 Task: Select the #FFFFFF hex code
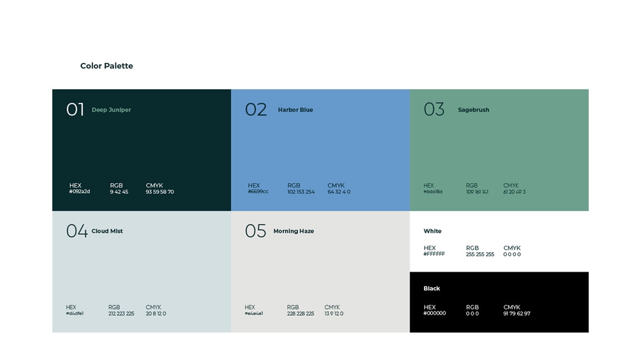pyautogui.click(x=434, y=254)
